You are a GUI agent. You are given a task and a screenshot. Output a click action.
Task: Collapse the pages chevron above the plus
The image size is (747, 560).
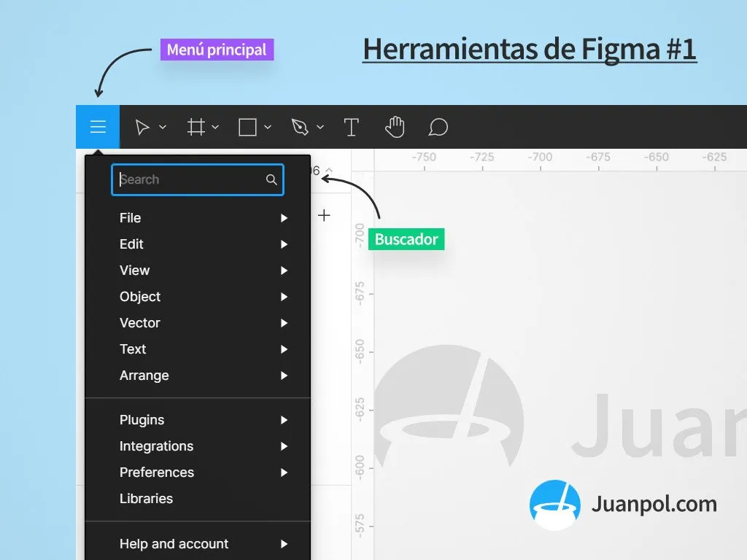pyautogui.click(x=329, y=170)
